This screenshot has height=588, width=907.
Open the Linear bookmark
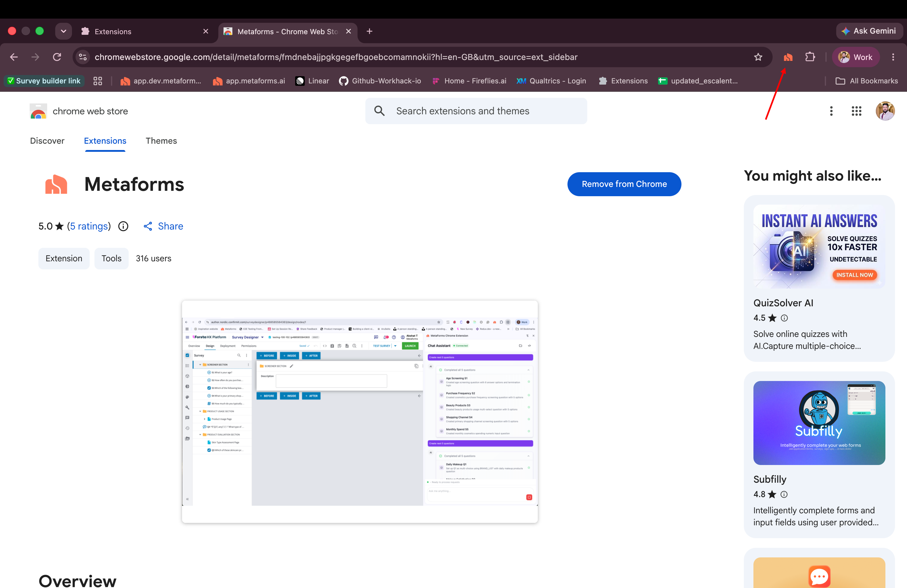312,81
